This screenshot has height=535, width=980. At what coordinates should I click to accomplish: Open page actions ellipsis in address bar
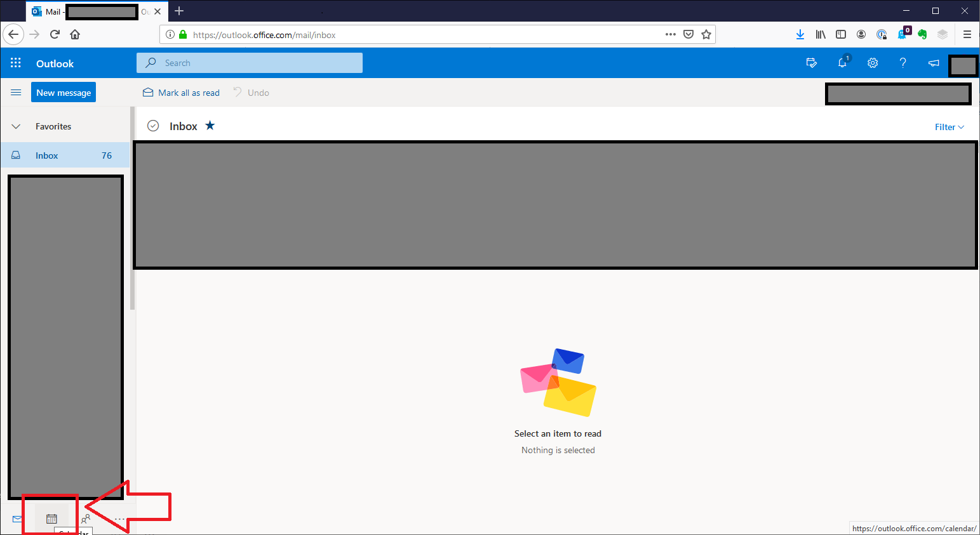tap(671, 34)
